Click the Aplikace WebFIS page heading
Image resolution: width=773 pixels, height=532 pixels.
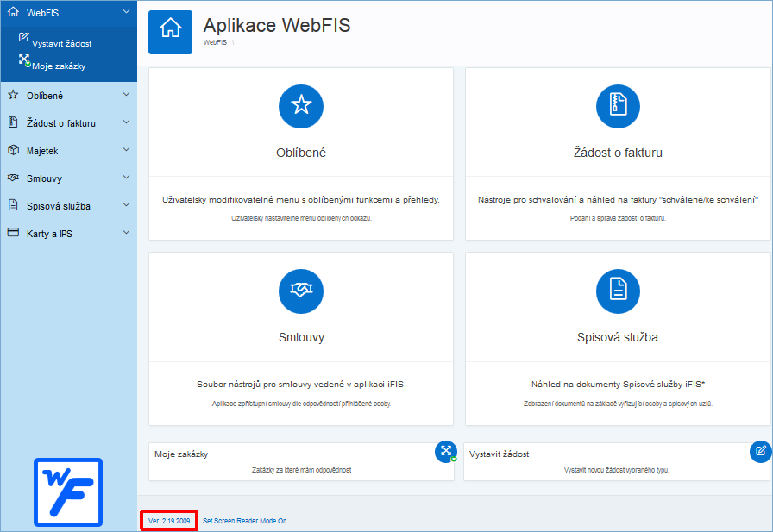[277, 25]
